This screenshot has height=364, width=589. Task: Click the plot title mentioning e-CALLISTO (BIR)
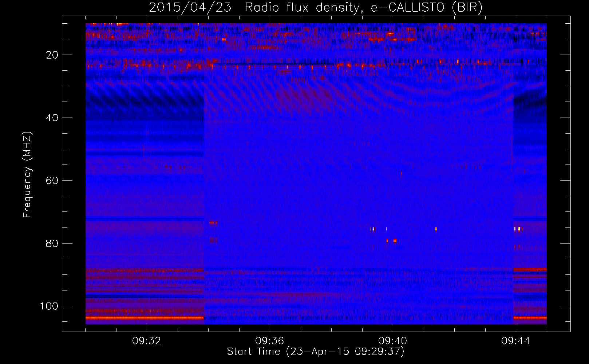click(316, 7)
